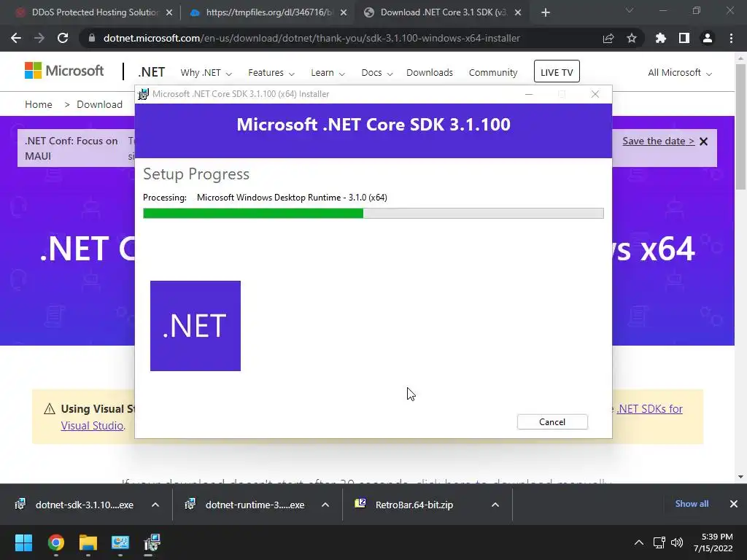
Task: Close the downloads bar
Action: pos(734,504)
